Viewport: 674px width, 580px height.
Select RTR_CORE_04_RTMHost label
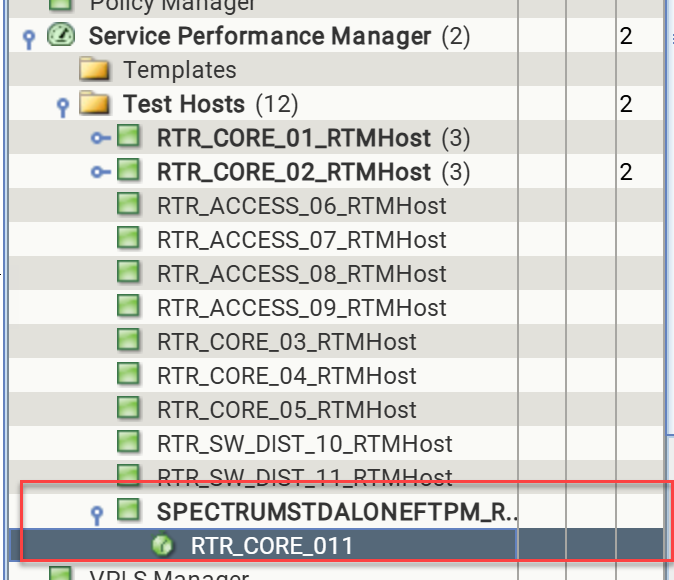[x=287, y=376]
